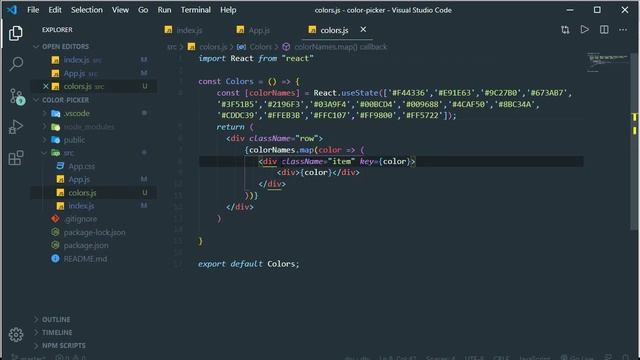This screenshot has height=360, width=640.
Task: Click the '#FF5722' color string
Action: coord(424,116)
